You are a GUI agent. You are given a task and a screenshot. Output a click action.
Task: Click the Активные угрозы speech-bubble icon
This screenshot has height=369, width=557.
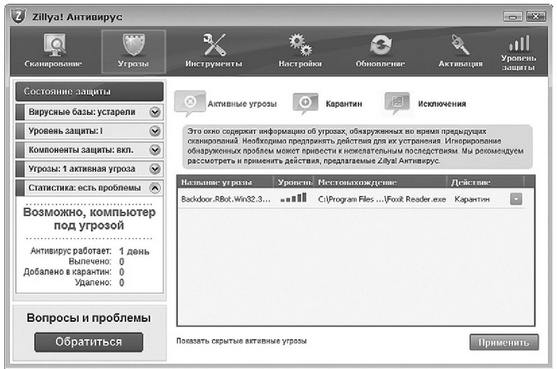coord(190,103)
